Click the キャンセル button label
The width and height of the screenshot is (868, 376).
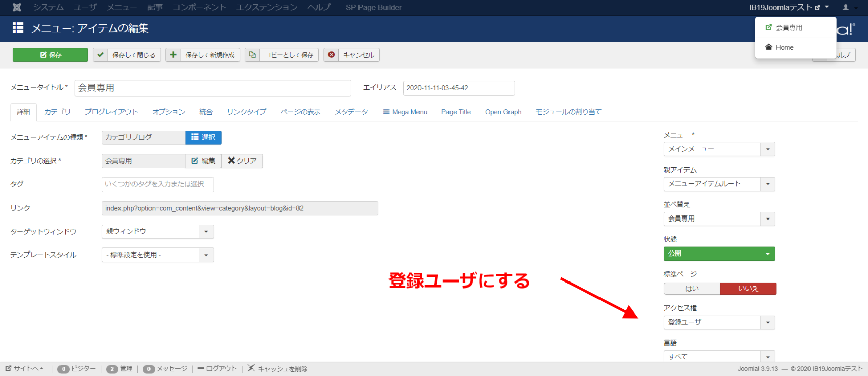coord(358,55)
